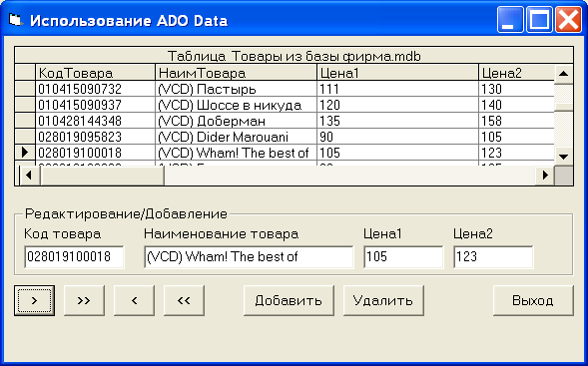Screen dimensions: 588x366
Task: Select the current-row arrow marker for 028019100018
Action: [25, 153]
